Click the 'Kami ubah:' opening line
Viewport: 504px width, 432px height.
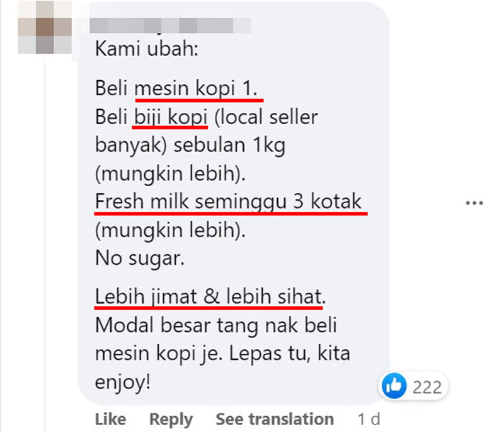click(x=147, y=49)
